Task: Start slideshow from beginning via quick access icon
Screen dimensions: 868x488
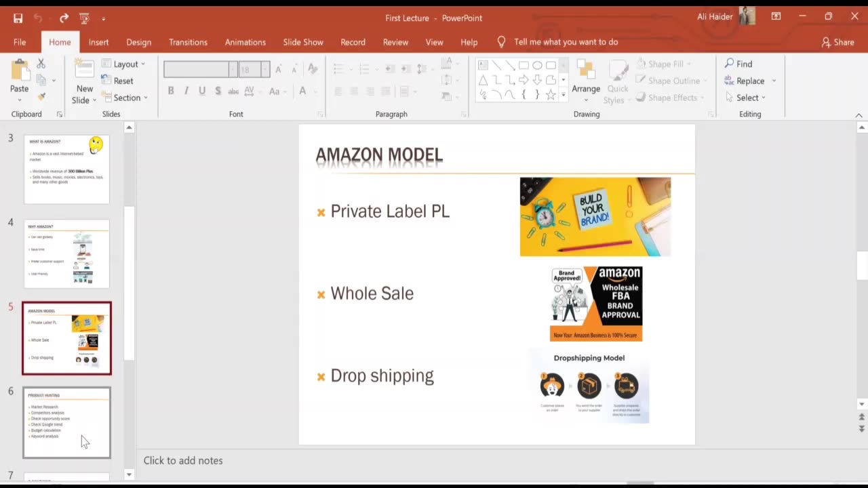Action: pyautogui.click(x=84, y=18)
